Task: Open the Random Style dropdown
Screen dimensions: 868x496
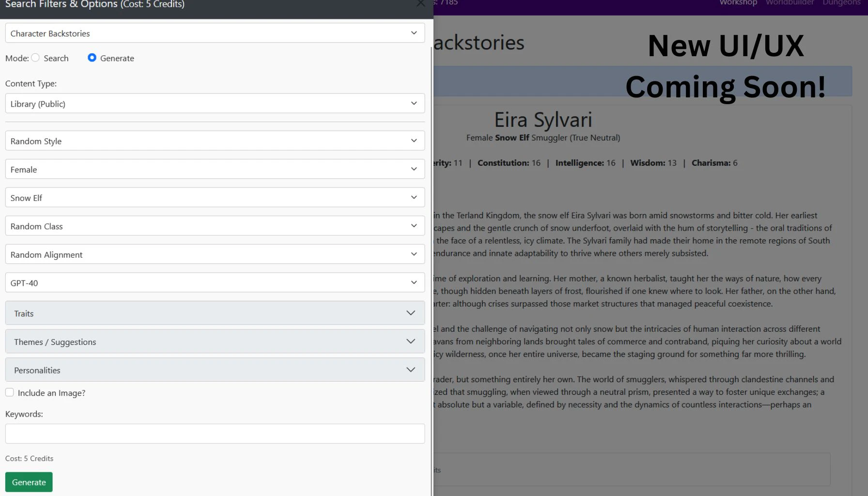Action: [215, 141]
